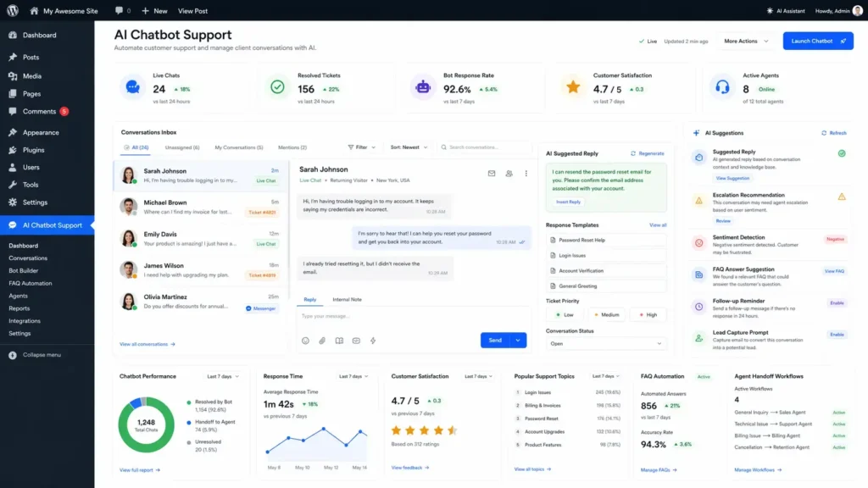Screen dimensions: 868x488
Task: Open Michael Brown conversation
Action: (201, 207)
